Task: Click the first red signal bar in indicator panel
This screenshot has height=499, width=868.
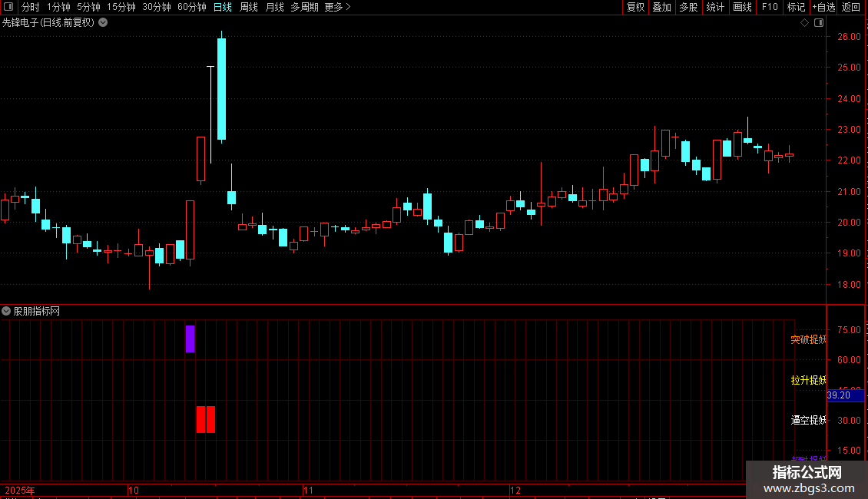Action: click(x=201, y=419)
